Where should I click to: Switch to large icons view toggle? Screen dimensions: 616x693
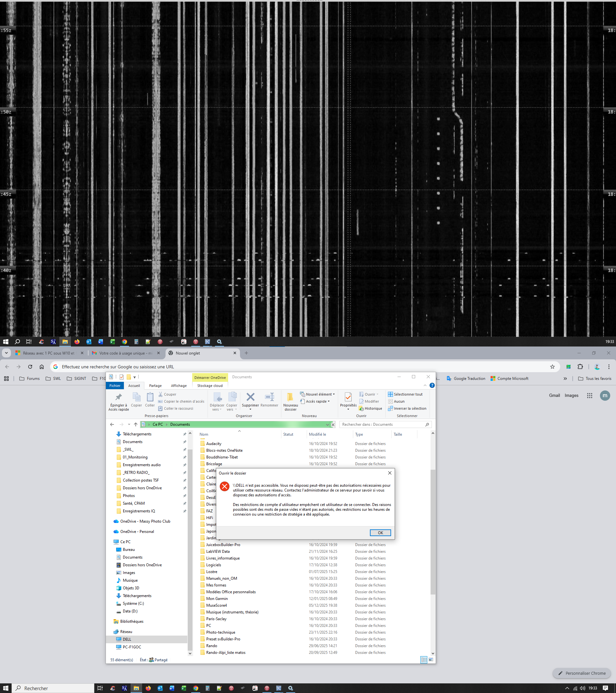click(431, 660)
